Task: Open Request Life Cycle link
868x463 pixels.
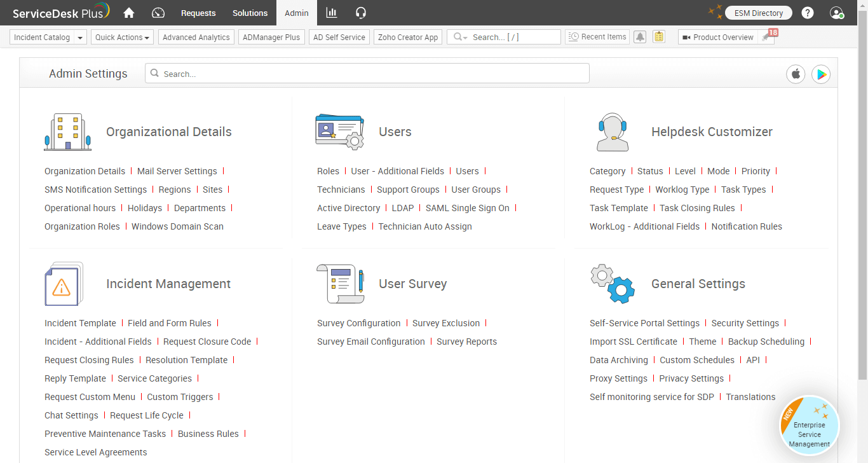Action: [x=147, y=415]
